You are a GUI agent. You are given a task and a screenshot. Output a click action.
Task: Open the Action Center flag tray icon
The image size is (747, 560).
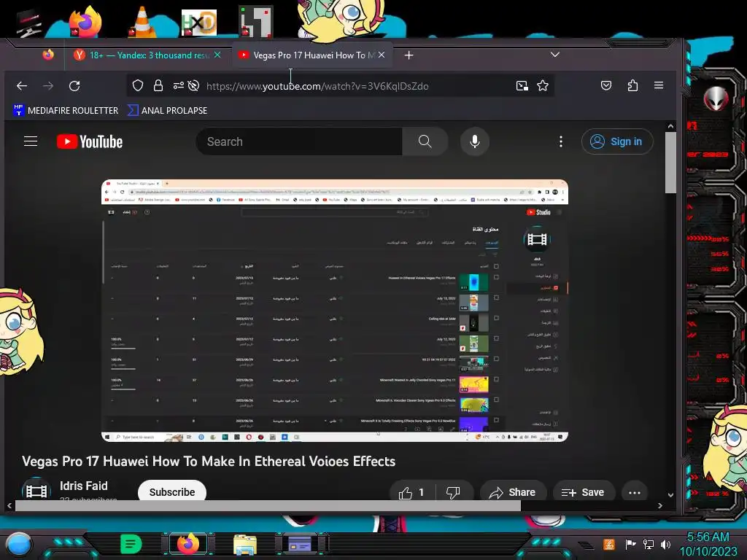[631, 544]
